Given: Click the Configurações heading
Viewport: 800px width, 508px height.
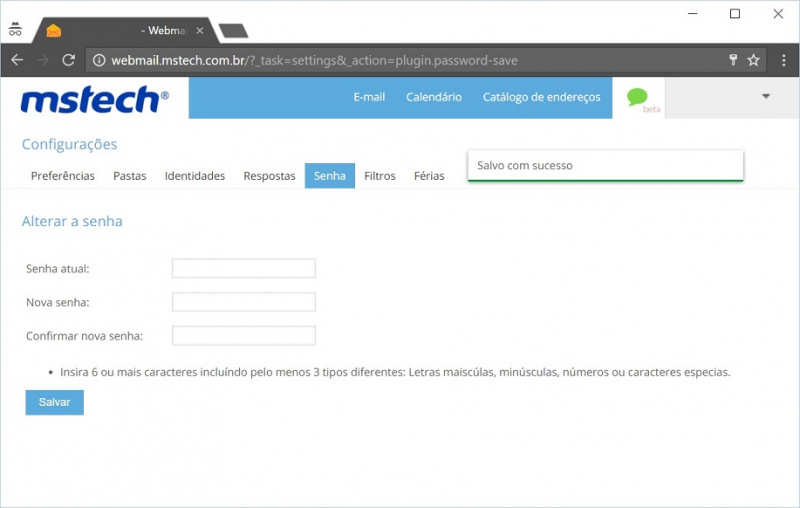Looking at the screenshot, I should pos(69,144).
